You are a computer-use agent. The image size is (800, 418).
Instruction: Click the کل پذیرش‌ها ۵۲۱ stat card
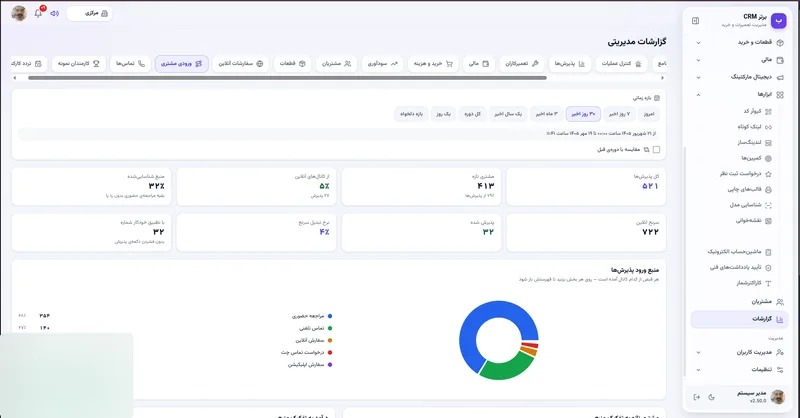586,187
